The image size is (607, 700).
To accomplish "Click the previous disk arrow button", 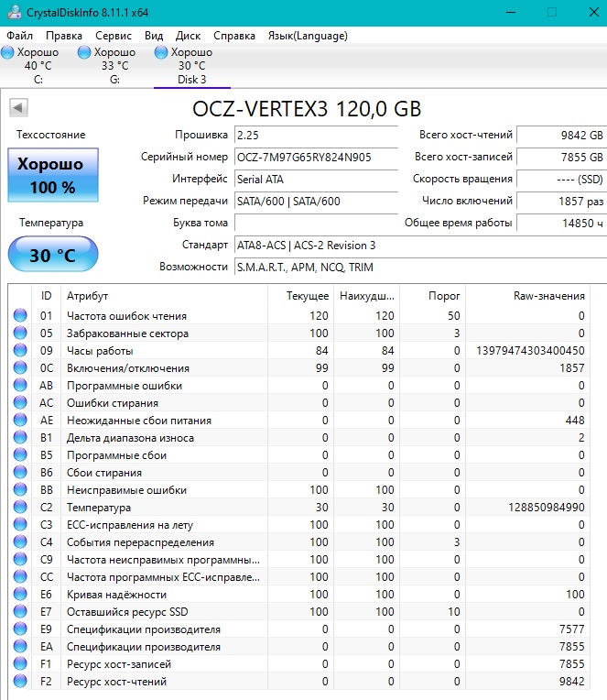I will point(18,107).
